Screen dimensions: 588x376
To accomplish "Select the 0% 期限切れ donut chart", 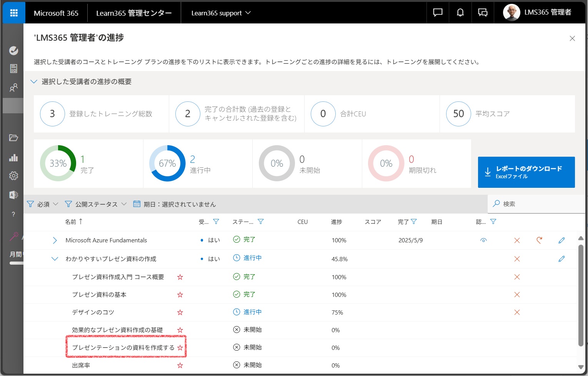I will (x=386, y=163).
